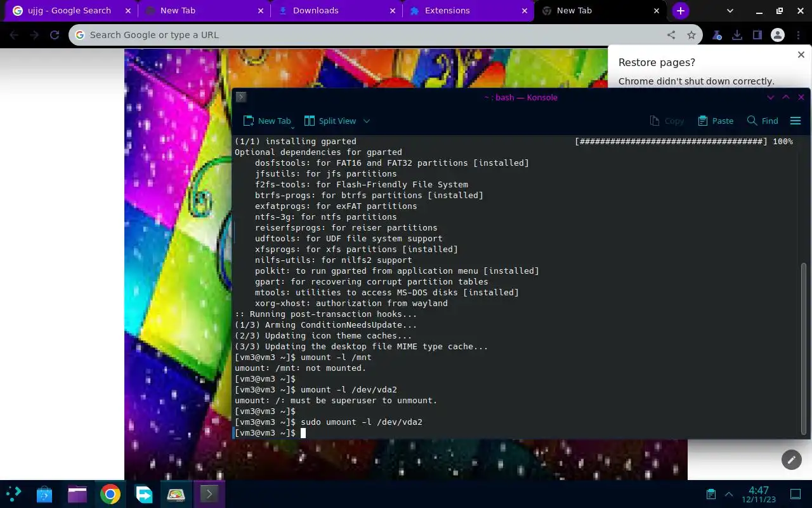Maximize Konsole with the up chevron
Screen dimensions: 812x508
pyautogui.click(x=786, y=97)
